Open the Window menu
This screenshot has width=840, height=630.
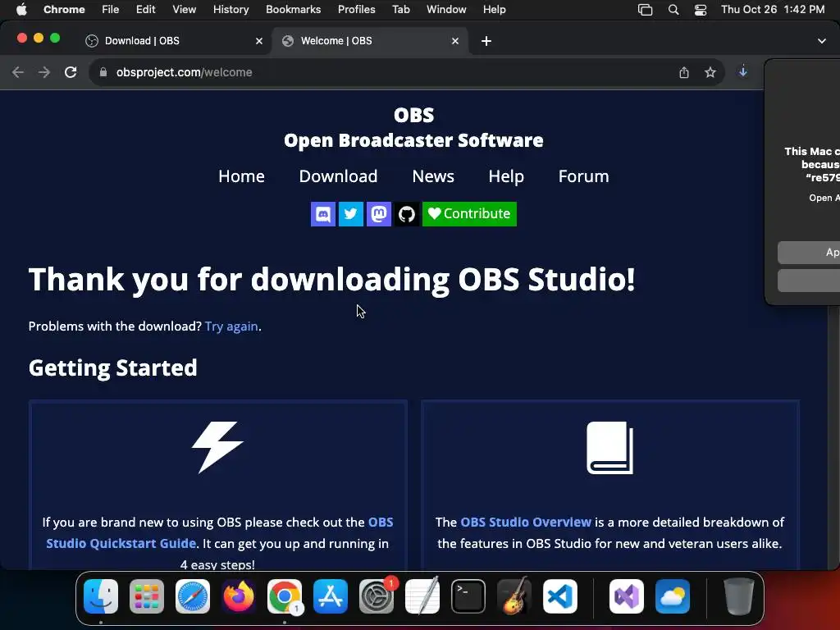click(446, 10)
